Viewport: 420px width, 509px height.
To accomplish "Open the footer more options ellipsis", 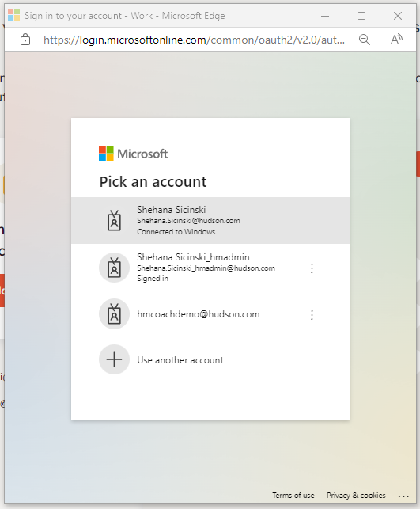I will click(403, 496).
